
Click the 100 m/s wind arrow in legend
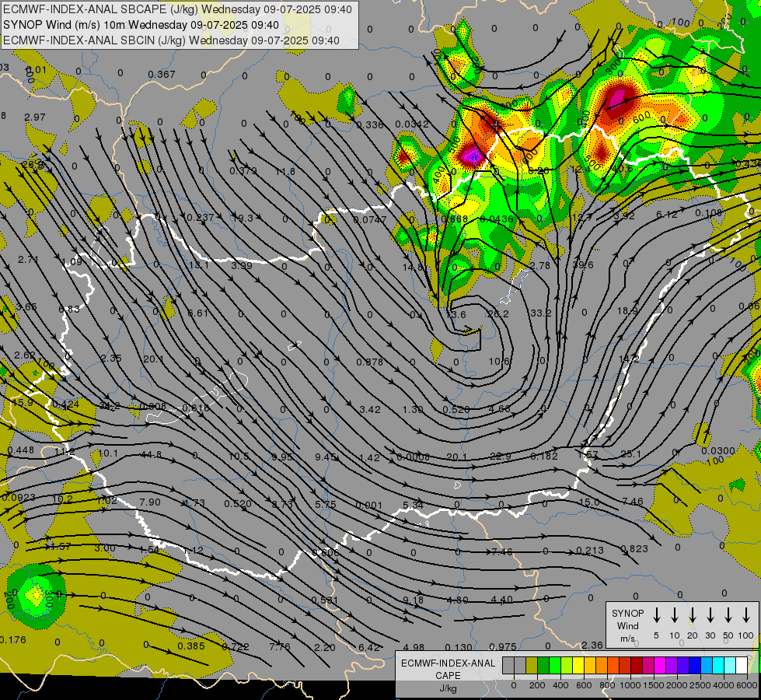746,615
